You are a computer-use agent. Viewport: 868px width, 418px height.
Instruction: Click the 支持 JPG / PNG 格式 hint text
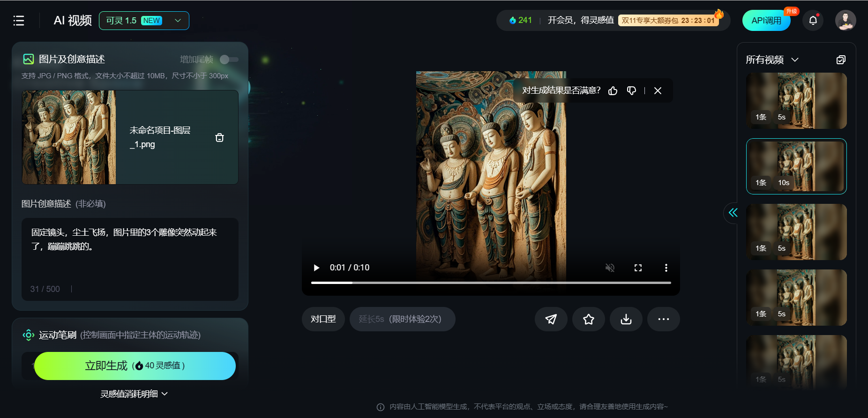click(x=125, y=76)
